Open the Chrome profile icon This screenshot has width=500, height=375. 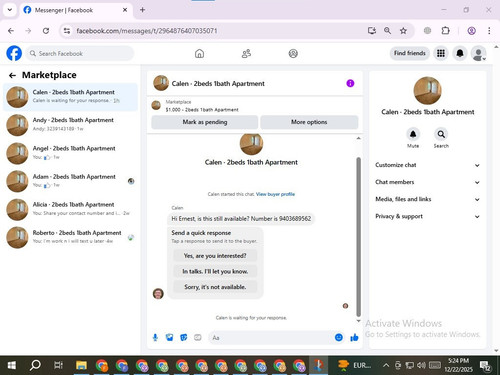pos(471,31)
